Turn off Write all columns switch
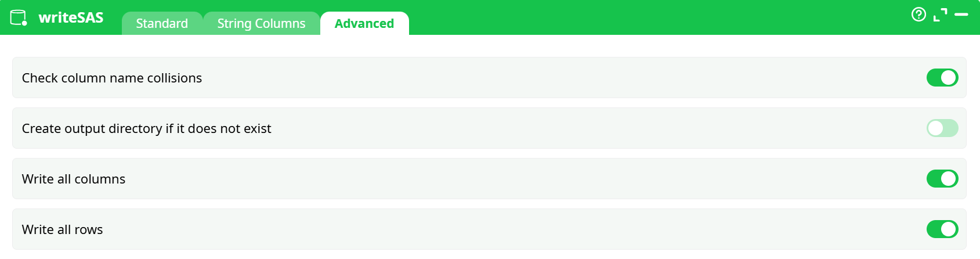Viewport: 980px width, 259px height. point(942,179)
